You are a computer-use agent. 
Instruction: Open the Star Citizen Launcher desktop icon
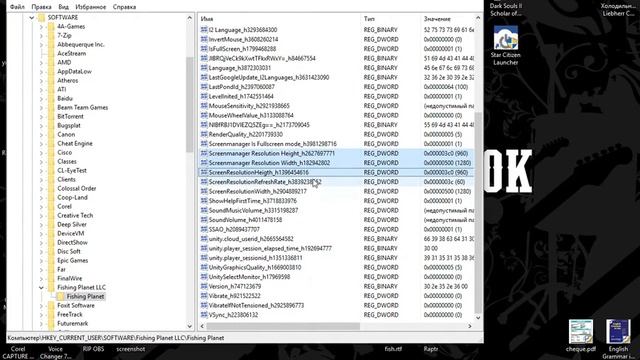[x=505, y=46]
